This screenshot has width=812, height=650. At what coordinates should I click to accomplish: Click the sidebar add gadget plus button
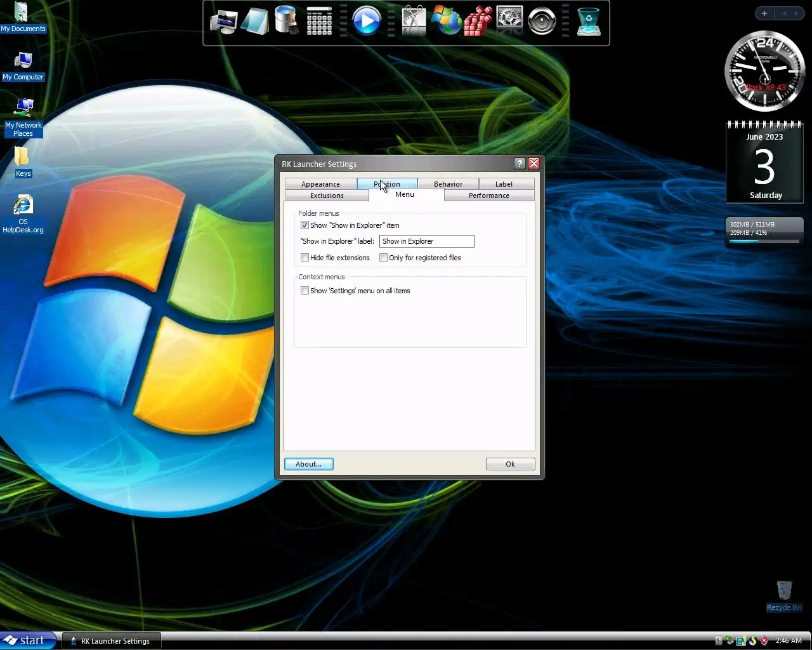[764, 13]
